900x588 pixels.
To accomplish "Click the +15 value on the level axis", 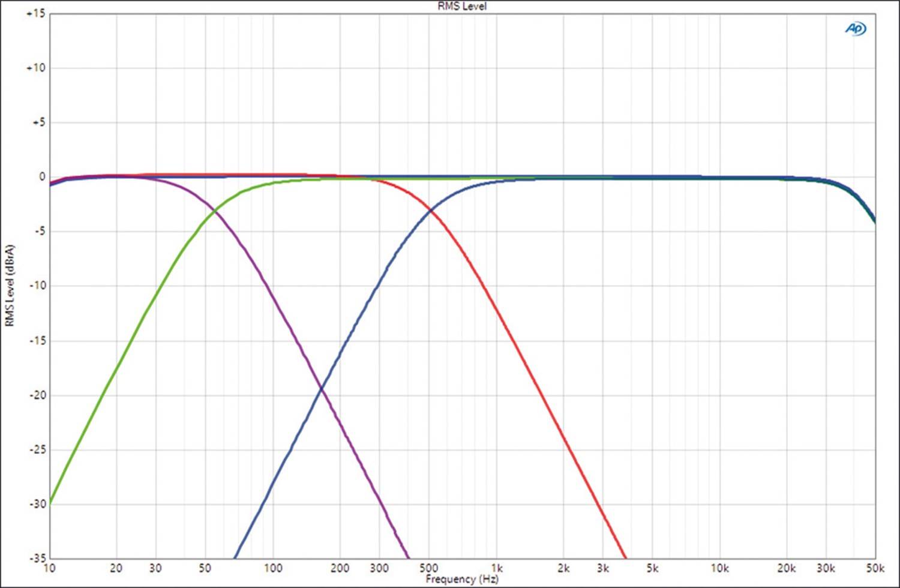I will pos(36,13).
